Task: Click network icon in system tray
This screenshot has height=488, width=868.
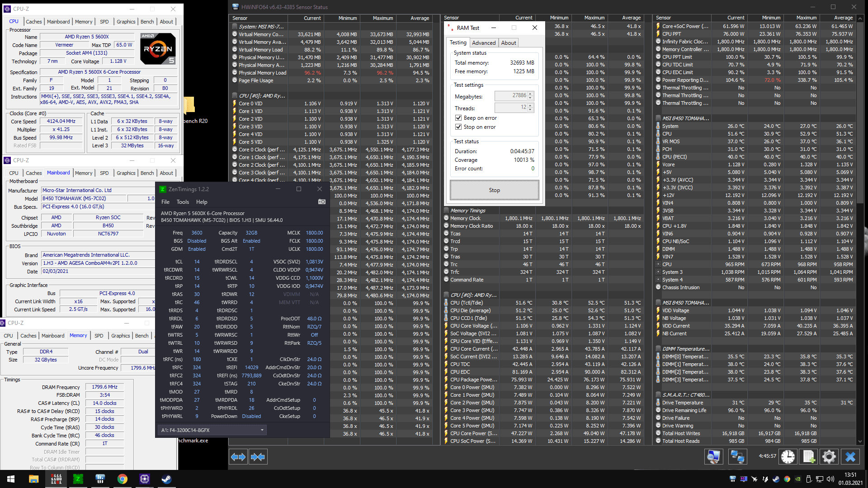Action: pyautogui.click(x=819, y=479)
